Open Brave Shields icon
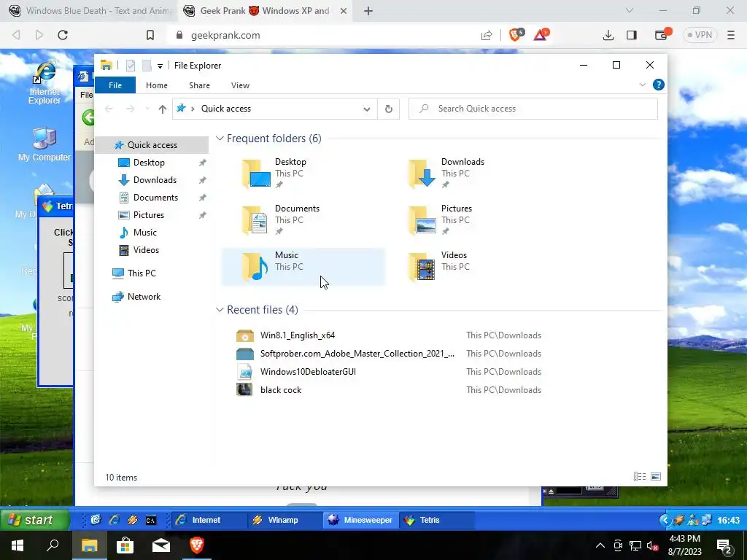This screenshot has height=560, width=747. coord(516,35)
